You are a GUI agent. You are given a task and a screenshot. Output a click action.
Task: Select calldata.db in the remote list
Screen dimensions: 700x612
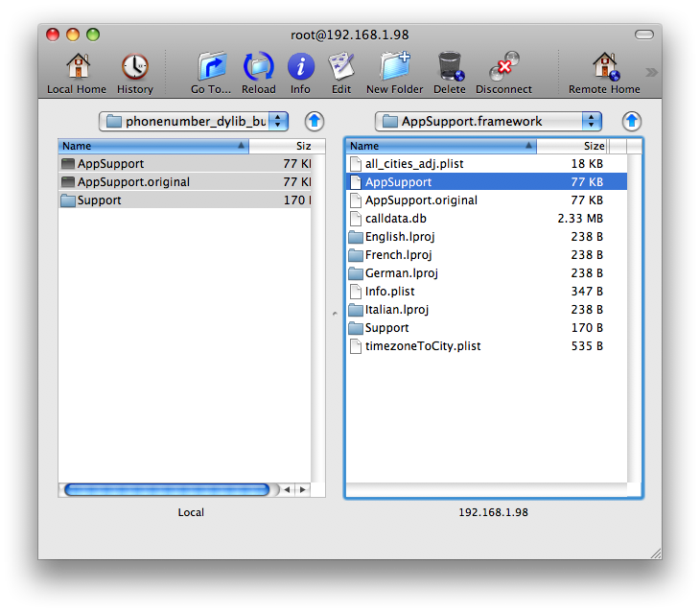[395, 219]
